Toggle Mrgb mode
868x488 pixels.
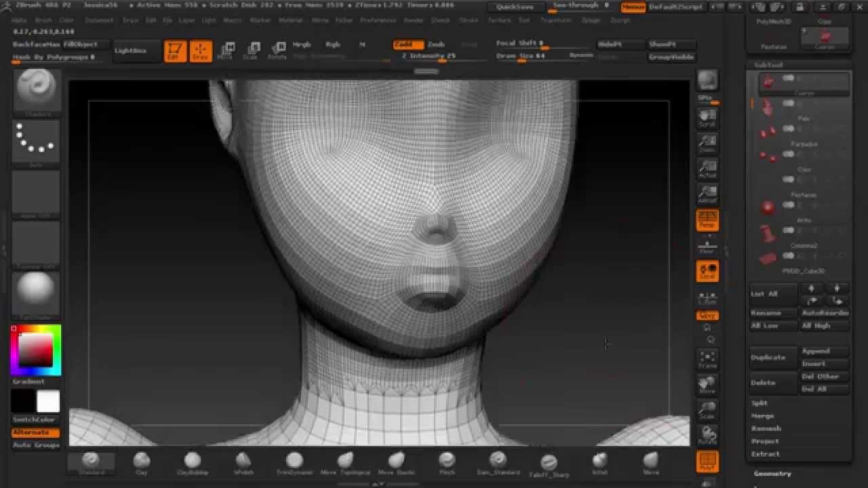tap(302, 44)
